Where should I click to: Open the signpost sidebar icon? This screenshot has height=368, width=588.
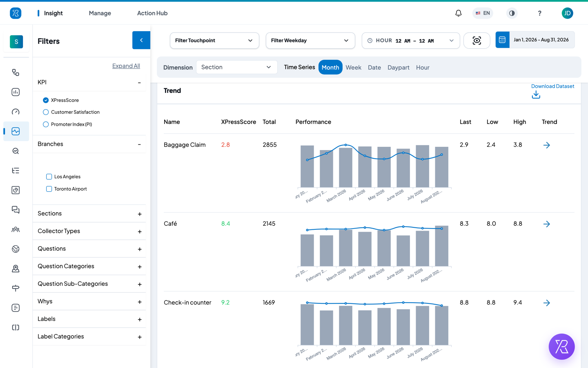click(16, 288)
